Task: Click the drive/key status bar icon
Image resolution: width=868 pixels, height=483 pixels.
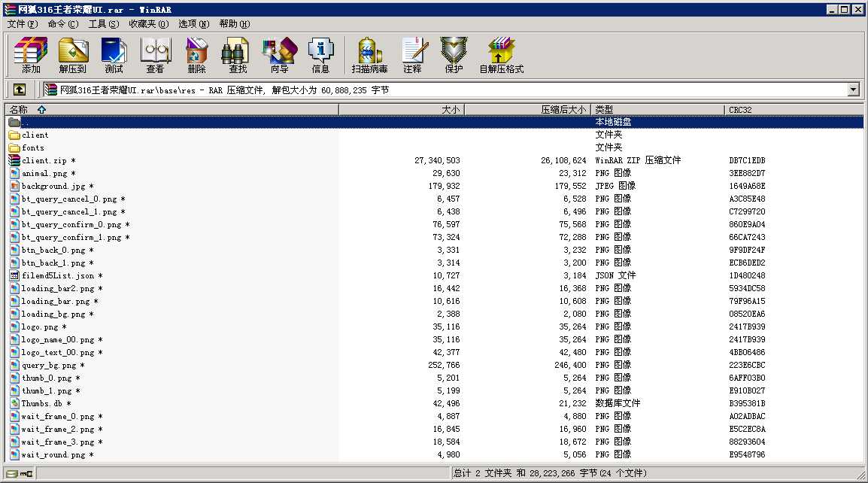Action: coord(20,473)
